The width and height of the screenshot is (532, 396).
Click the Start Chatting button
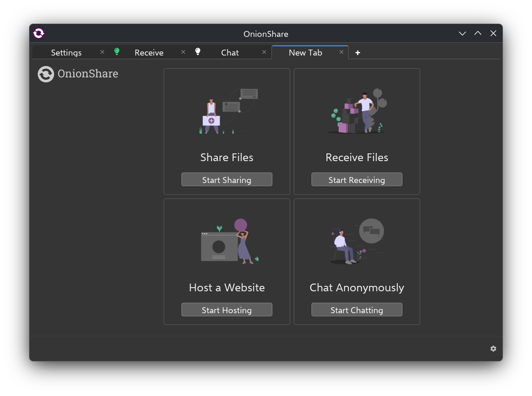356,310
